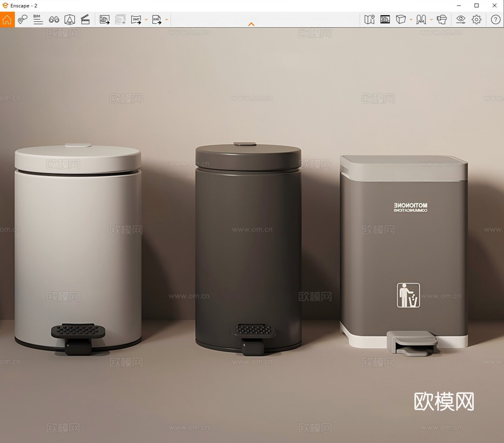
Task: Open general settings gear icon
Action: pyautogui.click(x=476, y=20)
